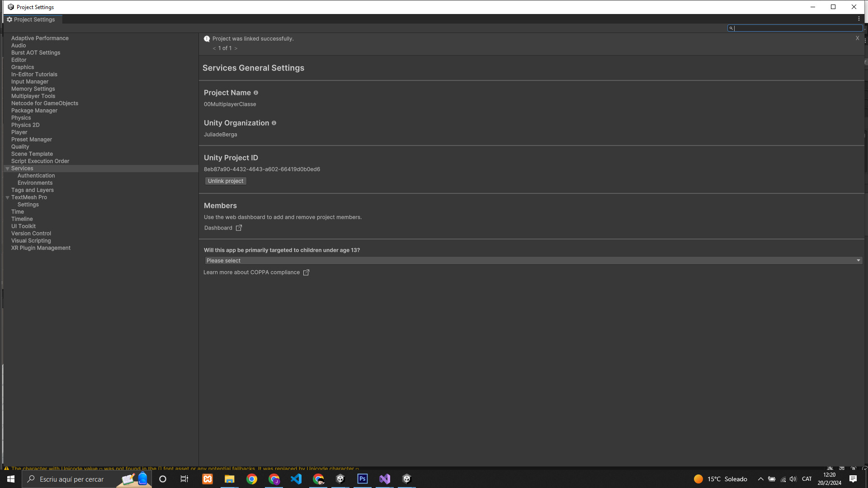Go to next notification arrow
This screenshot has height=488, width=868.
pyautogui.click(x=236, y=48)
